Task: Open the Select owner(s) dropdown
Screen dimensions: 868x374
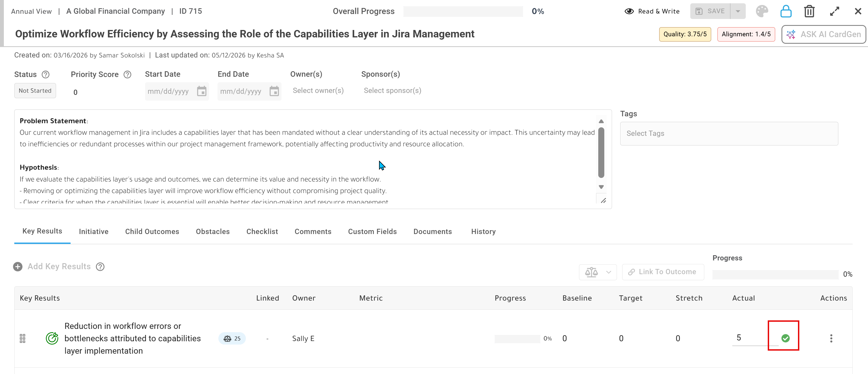Action: pyautogui.click(x=318, y=91)
